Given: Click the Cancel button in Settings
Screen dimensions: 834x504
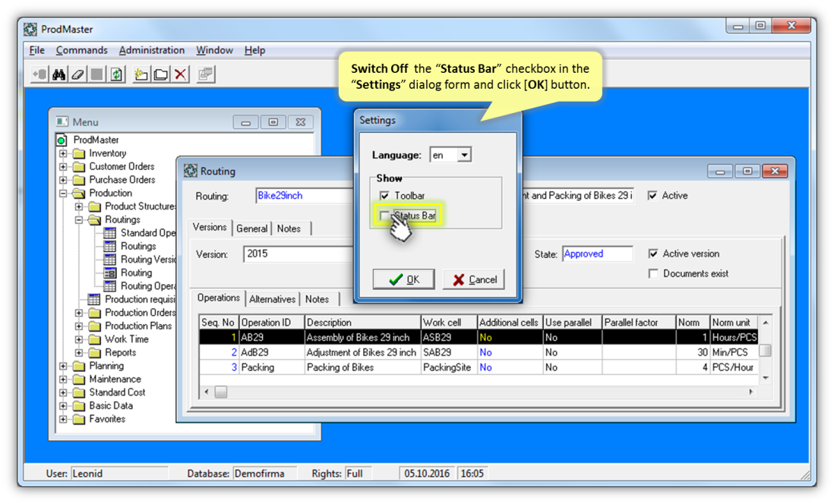Looking at the screenshot, I should (473, 279).
